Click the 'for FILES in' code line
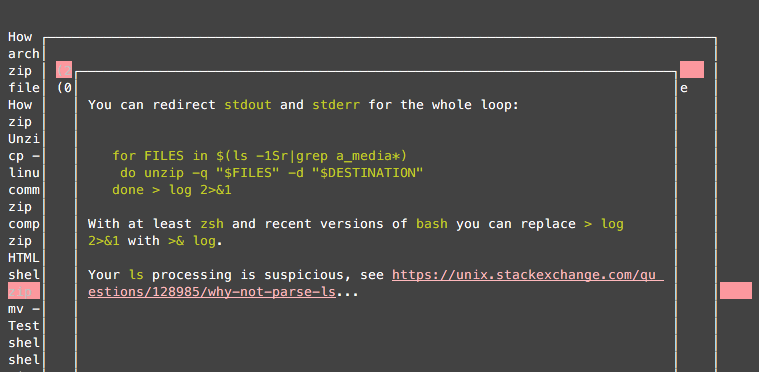Screen dimensions: 759x372 [x=259, y=156]
